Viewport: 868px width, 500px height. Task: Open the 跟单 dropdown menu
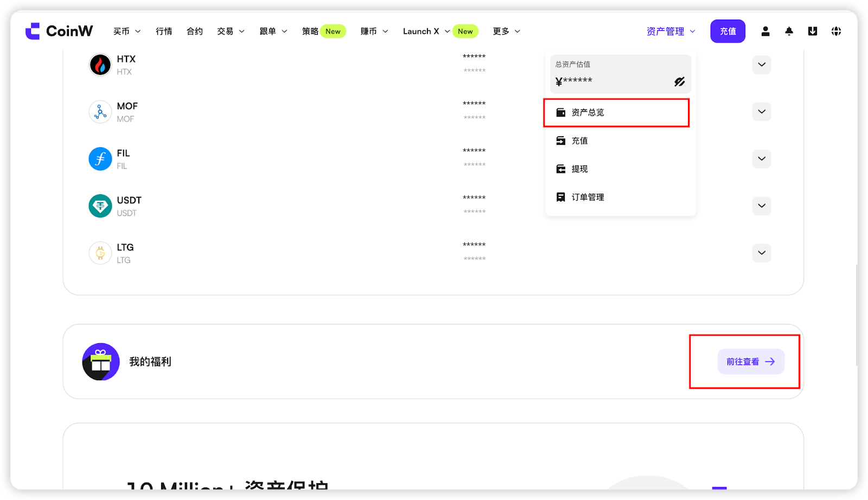273,31
